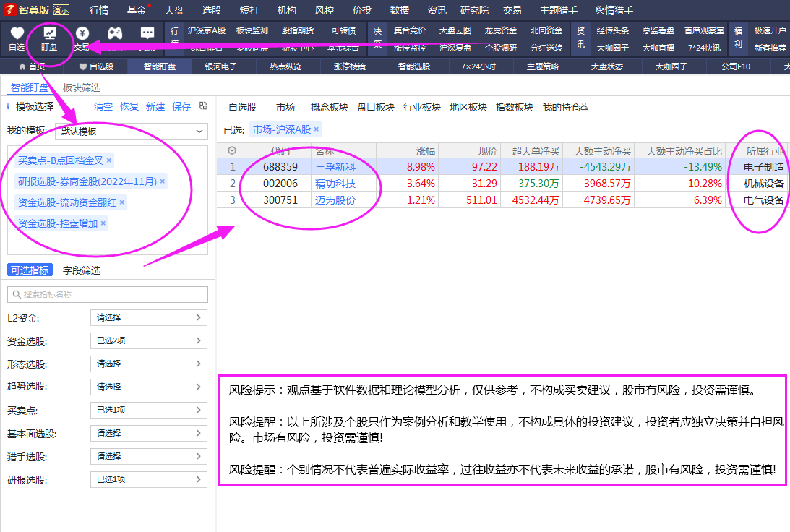Click the settings hexagon icon in the table header
Image resolution: width=790 pixels, height=532 pixels.
(x=232, y=150)
